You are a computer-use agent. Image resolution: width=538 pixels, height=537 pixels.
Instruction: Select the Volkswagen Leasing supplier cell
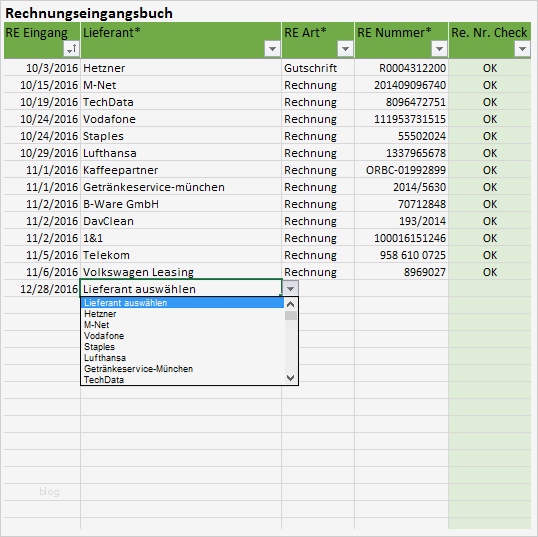click(x=181, y=272)
